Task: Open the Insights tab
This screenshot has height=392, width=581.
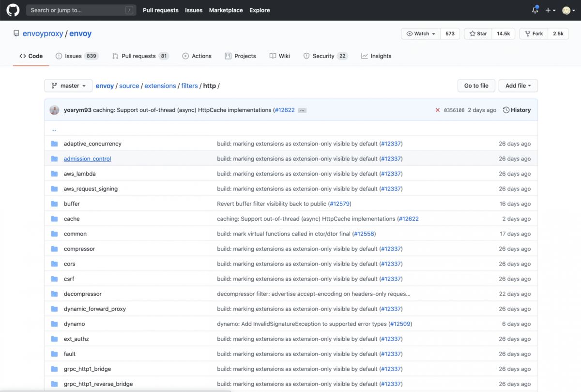Action: click(x=376, y=56)
